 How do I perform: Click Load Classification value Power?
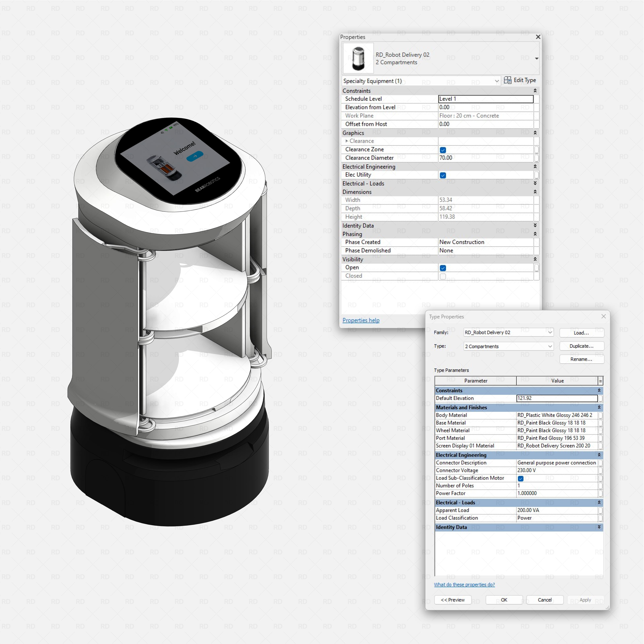[557, 518]
